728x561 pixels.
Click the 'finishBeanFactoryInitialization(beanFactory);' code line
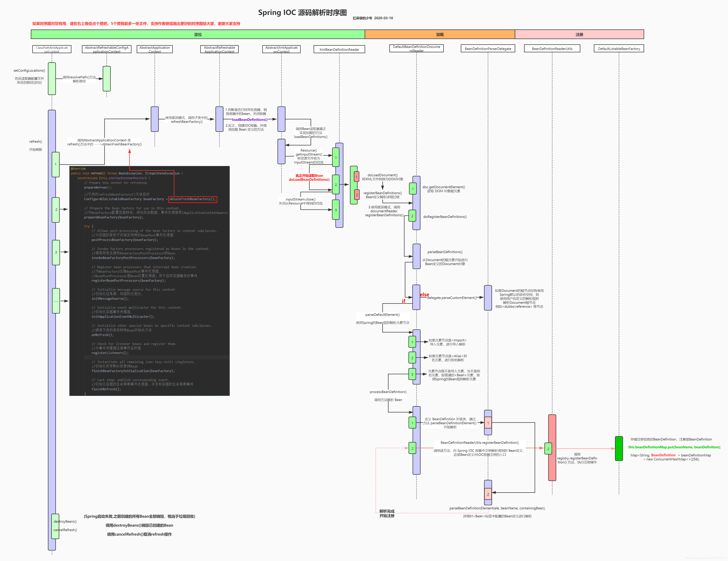click(133, 371)
